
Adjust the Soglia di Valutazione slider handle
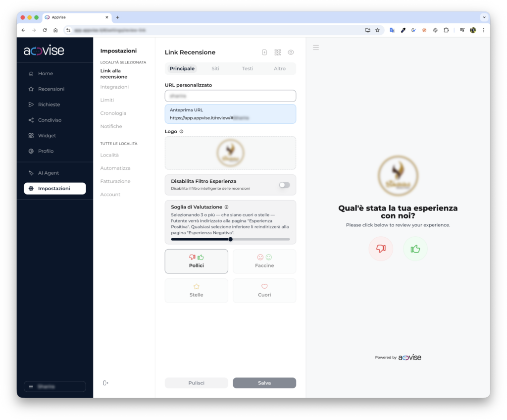pyautogui.click(x=231, y=239)
